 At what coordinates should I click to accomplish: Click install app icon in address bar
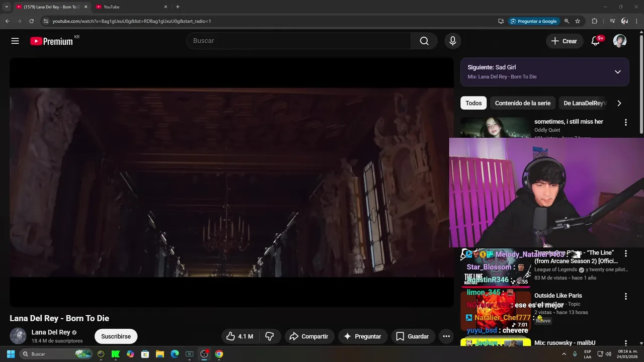pyautogui.click(x=501, y=21)
